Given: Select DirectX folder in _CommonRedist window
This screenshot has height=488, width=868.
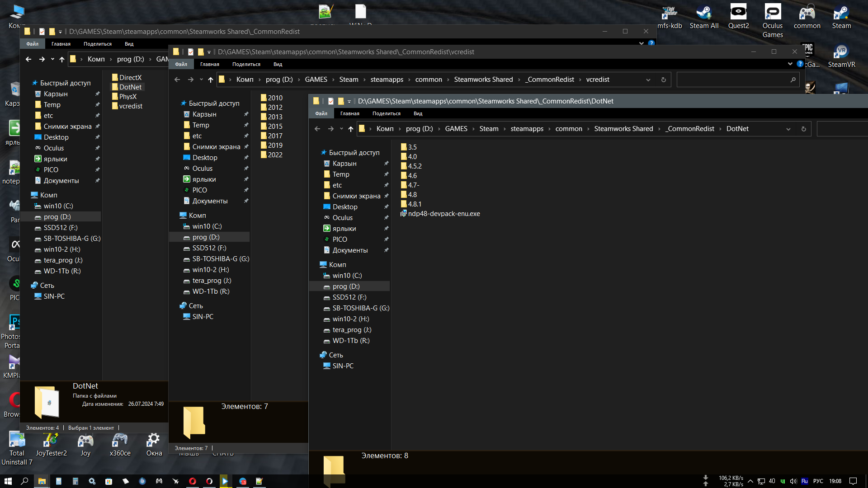Looking at the screenshot, I should pyautogui.click(x=127, y=78).
